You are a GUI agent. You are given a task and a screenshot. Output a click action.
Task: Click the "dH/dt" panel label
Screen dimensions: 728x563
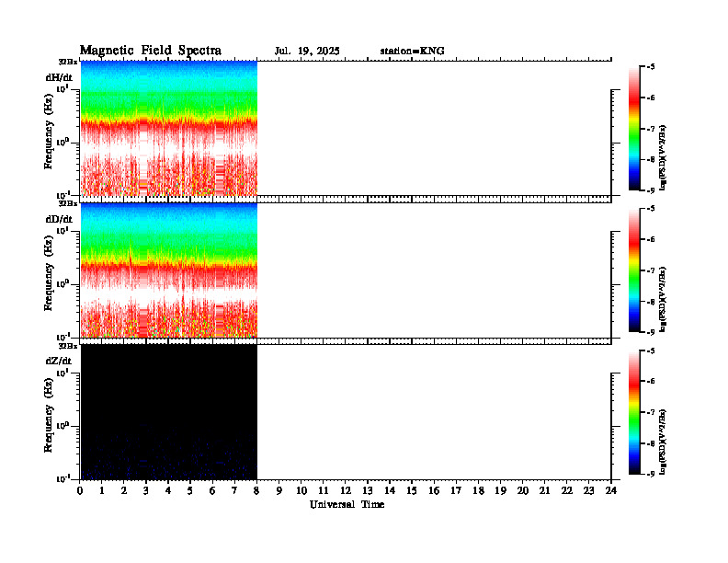pos(59,77)
